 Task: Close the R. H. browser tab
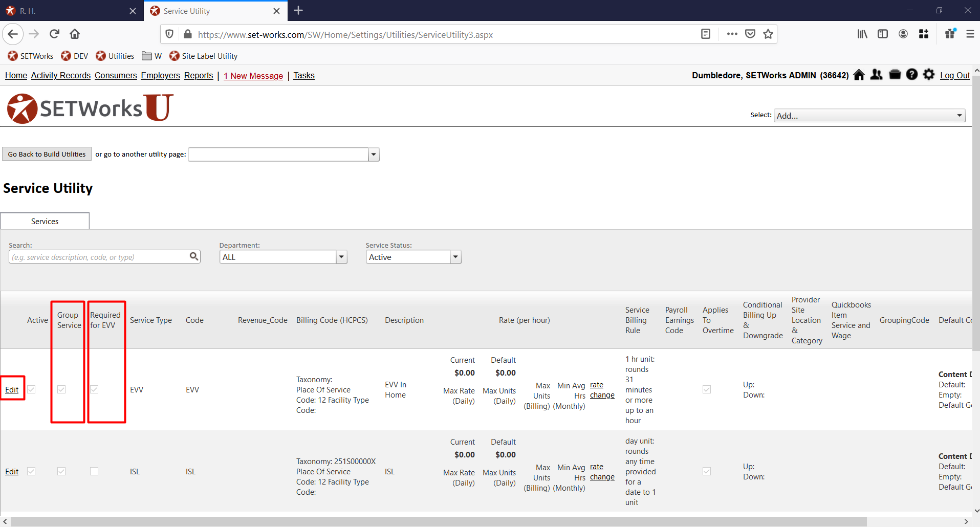(133, 11)
